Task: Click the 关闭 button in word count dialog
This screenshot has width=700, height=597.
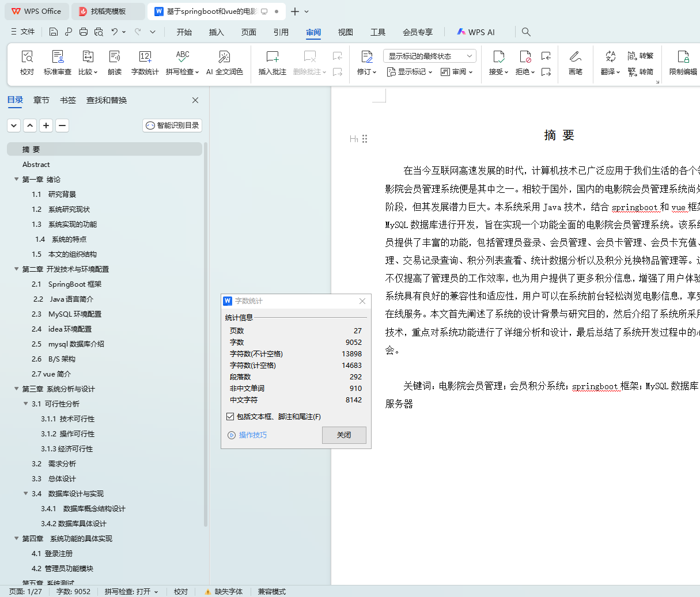Action: [x=344, y=435]
